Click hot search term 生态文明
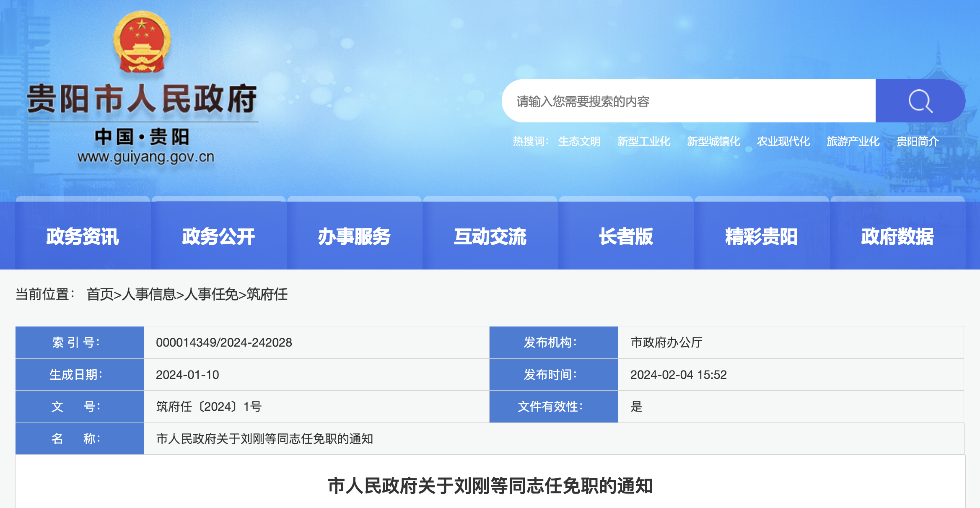 pyautogui.click(x=579, y=142)
